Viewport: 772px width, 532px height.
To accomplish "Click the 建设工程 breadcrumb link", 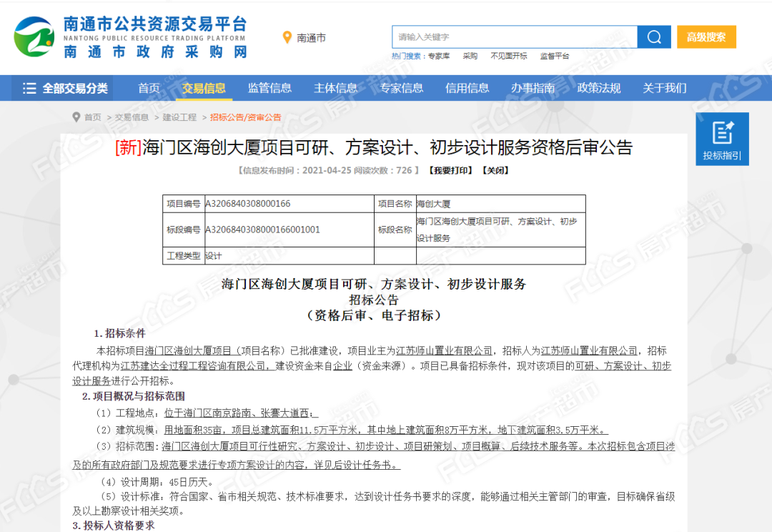I will click(179, 117).
